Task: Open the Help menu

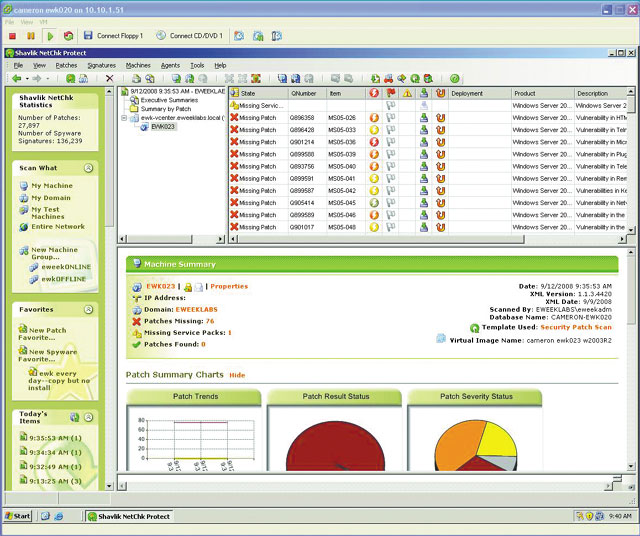Action: pos(220,65)
